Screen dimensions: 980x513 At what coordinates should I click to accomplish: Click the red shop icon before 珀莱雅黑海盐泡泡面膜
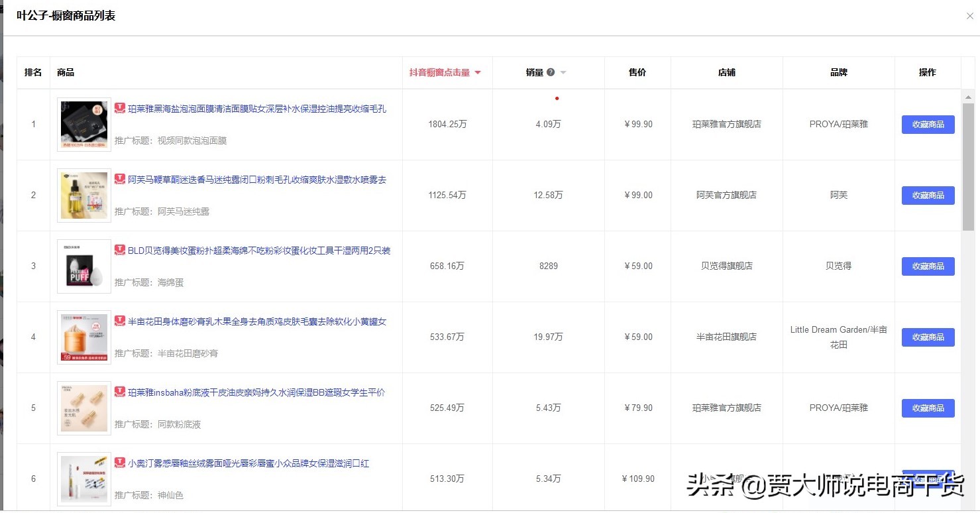120,108
